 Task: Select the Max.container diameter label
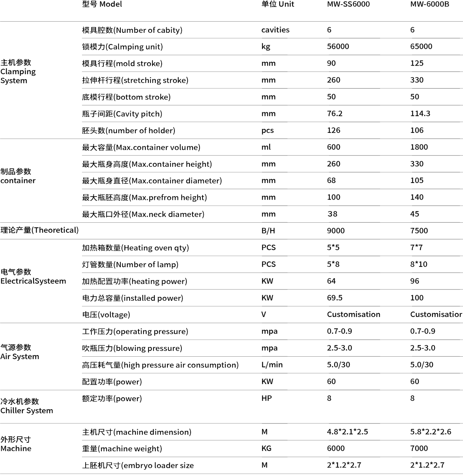pyautogui.click(x=152, y=181)
